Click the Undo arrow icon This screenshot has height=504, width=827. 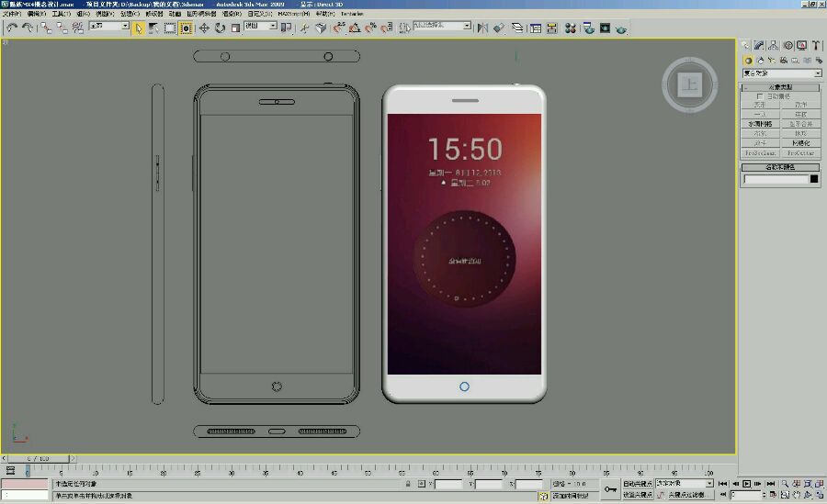pos(12,28)
